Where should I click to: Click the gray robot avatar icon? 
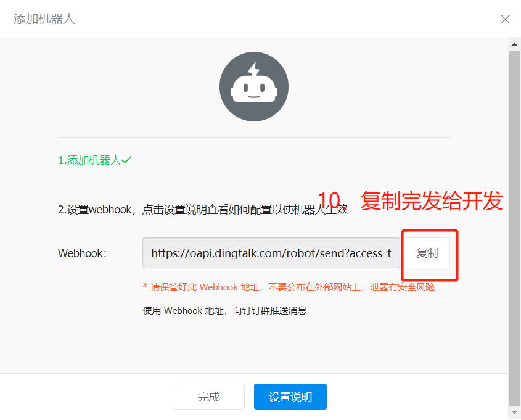pos(254,86)
